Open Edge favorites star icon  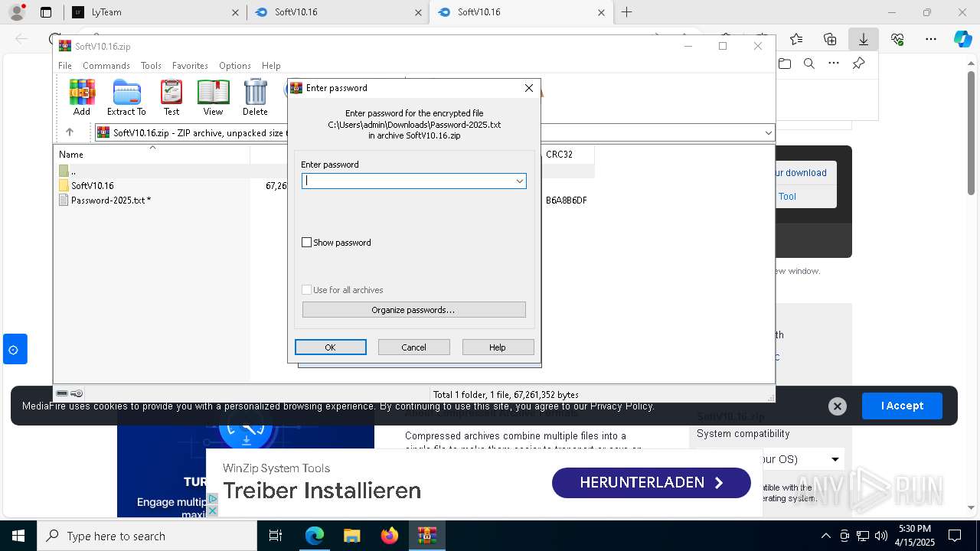796,39
